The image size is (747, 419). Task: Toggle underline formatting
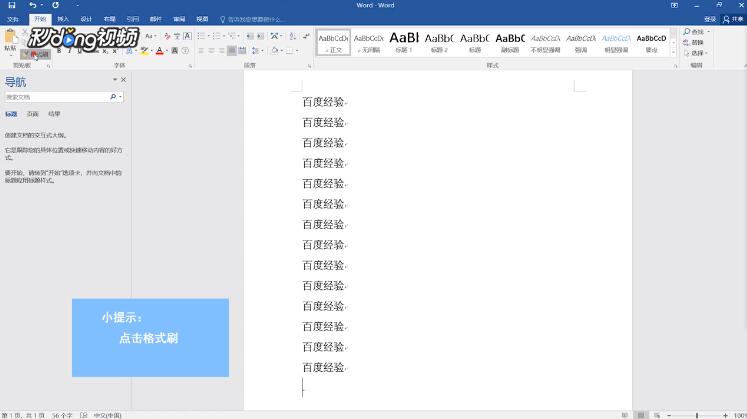[80, 50]
